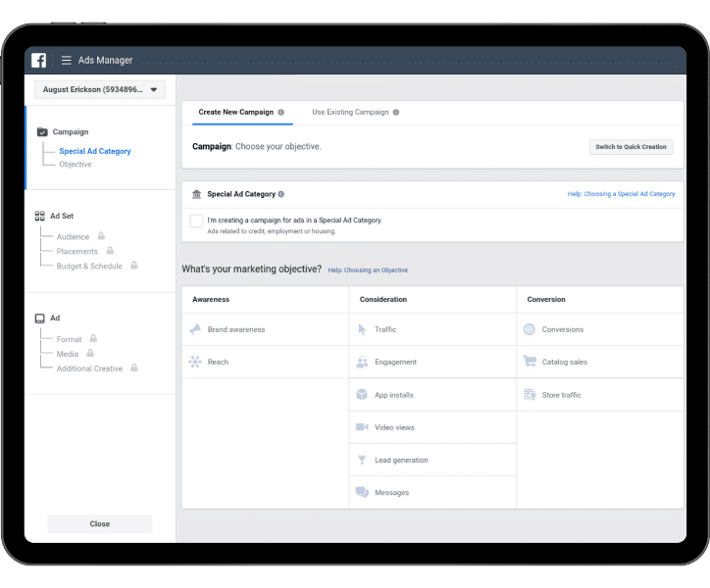
Task: Open Help: Choosing an Objective link
Action: point(368,270)
